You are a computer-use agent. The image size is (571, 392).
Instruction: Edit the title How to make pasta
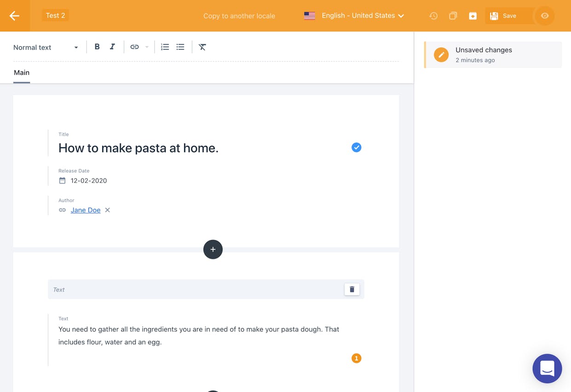(138, 148)
